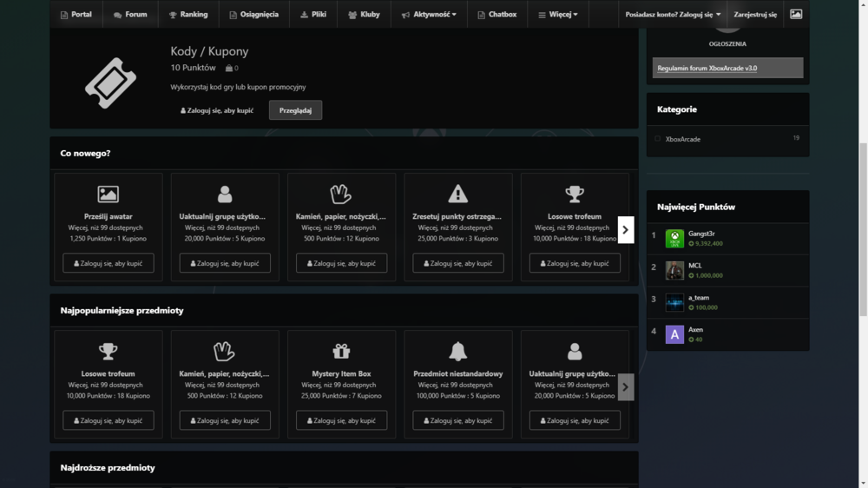The width and height of the screenshot is (868, 488).
Task: Click the Prześlij awatar image icon
Action: coord(108,194)
